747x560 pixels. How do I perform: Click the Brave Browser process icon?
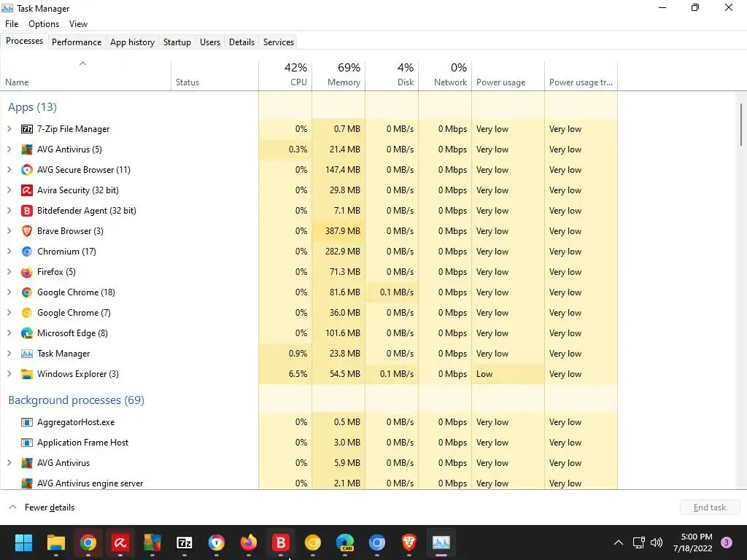pos(27,231)
